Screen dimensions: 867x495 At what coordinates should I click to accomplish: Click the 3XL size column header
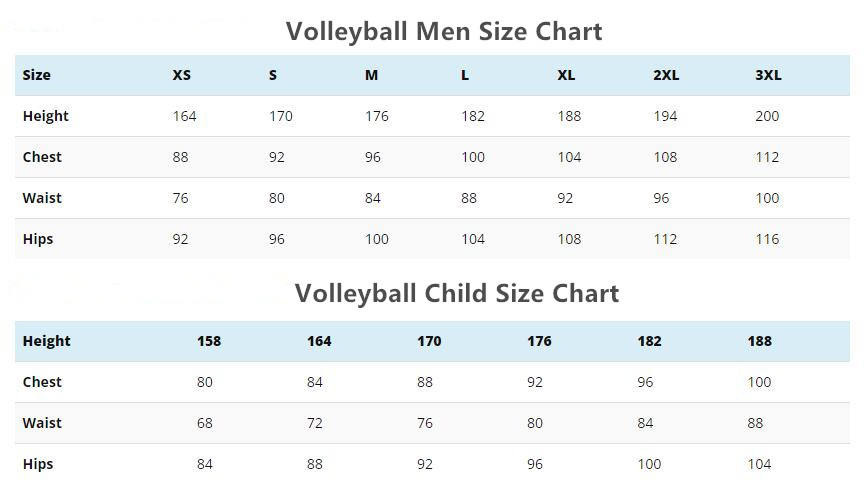pyautogui.click(x=768, y=75)
